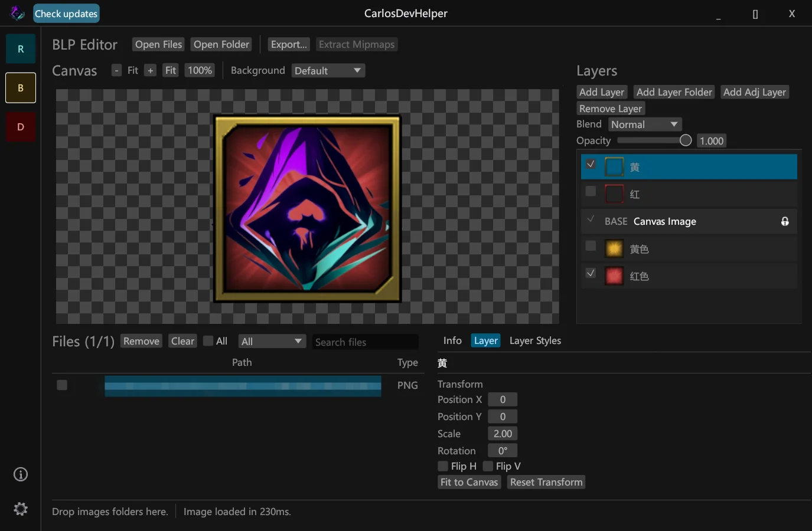Click the Extract Mipmaps button
Image resolution: width=812 pixels, height=531 pixels.
click(357, 44)
